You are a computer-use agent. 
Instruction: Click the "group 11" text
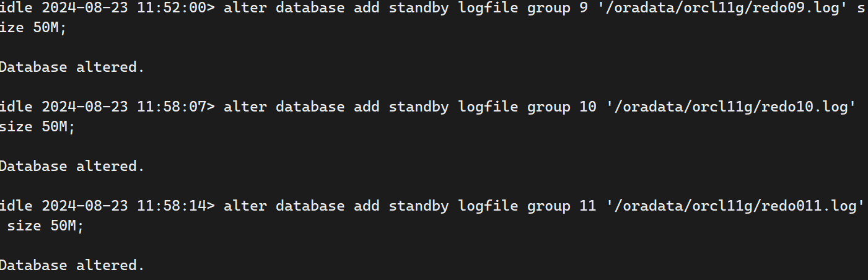click(561, 206)
